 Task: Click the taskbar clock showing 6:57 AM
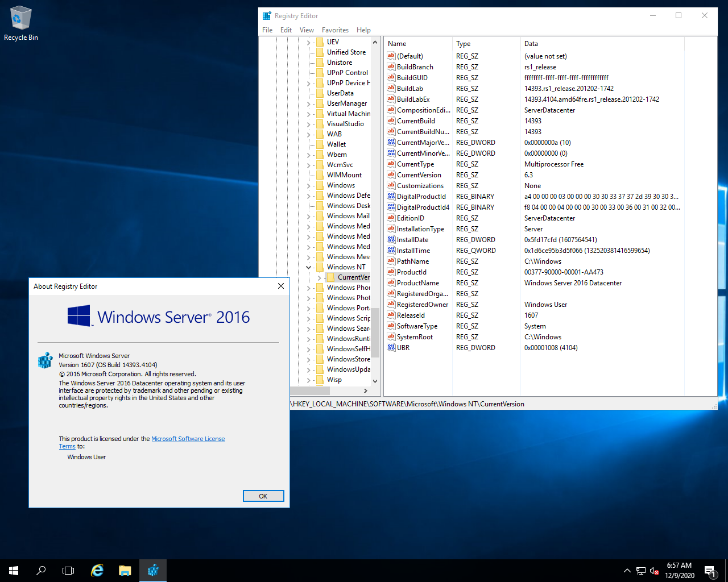pyautogui.click(x=680, y=571)
